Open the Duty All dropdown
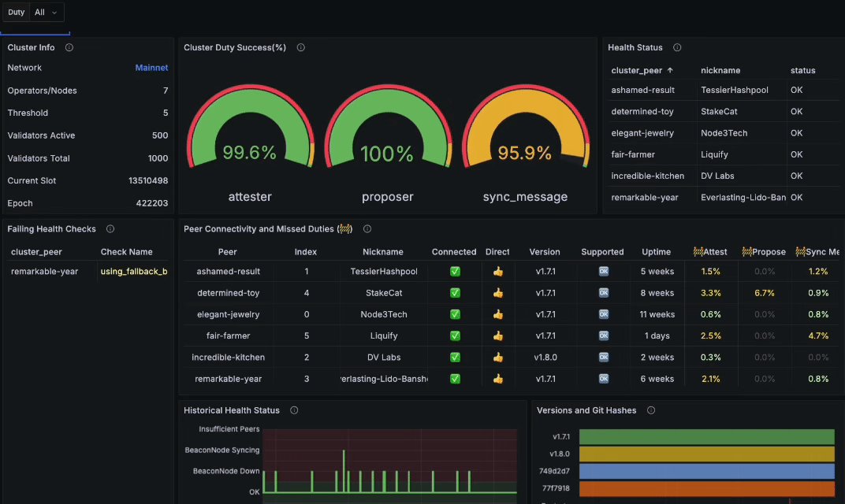This screenshot has width=845, height=504. [47, 12]
